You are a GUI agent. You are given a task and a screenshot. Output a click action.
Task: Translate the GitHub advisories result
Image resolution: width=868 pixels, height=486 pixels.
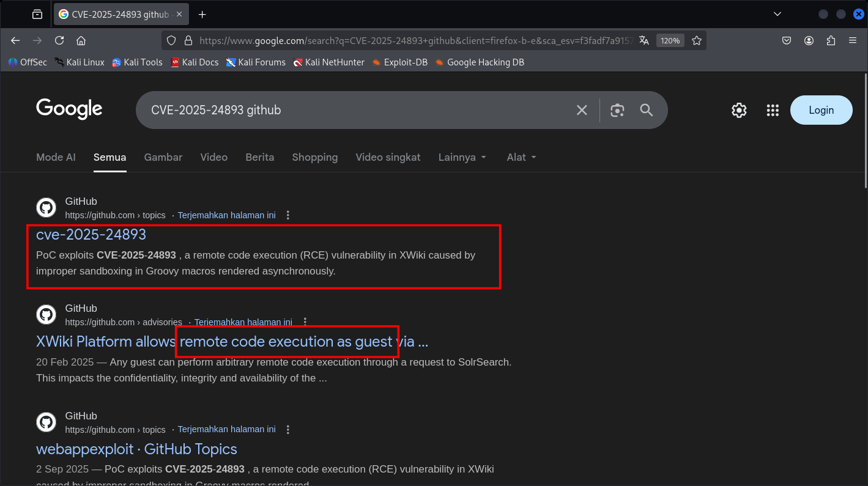click(x=243, y=322)
